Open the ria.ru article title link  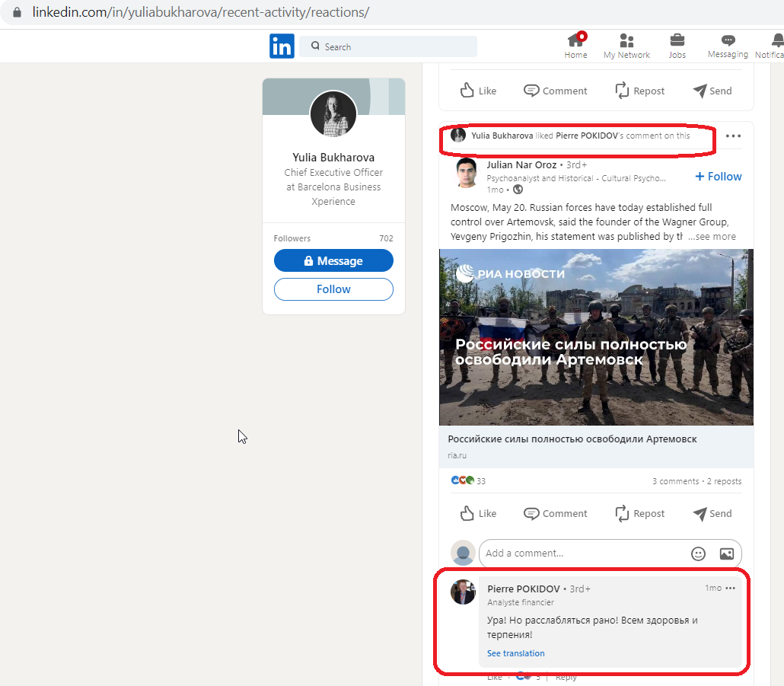tap(572, 439)
